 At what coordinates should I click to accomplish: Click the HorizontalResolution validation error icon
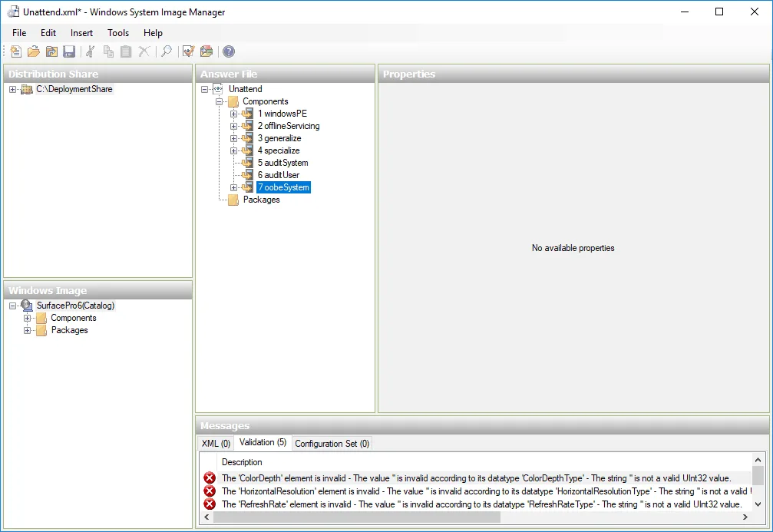pyautogui.click(x=210, y=491)
